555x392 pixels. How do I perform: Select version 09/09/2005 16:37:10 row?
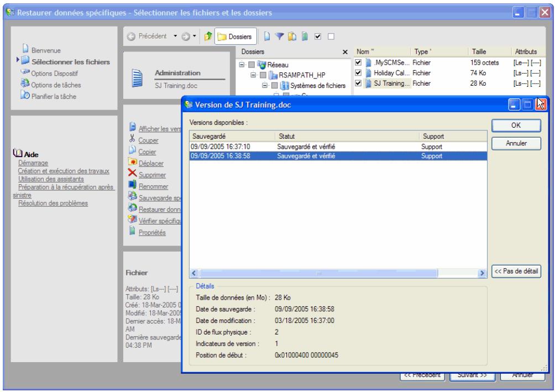[x=338, y=147]
